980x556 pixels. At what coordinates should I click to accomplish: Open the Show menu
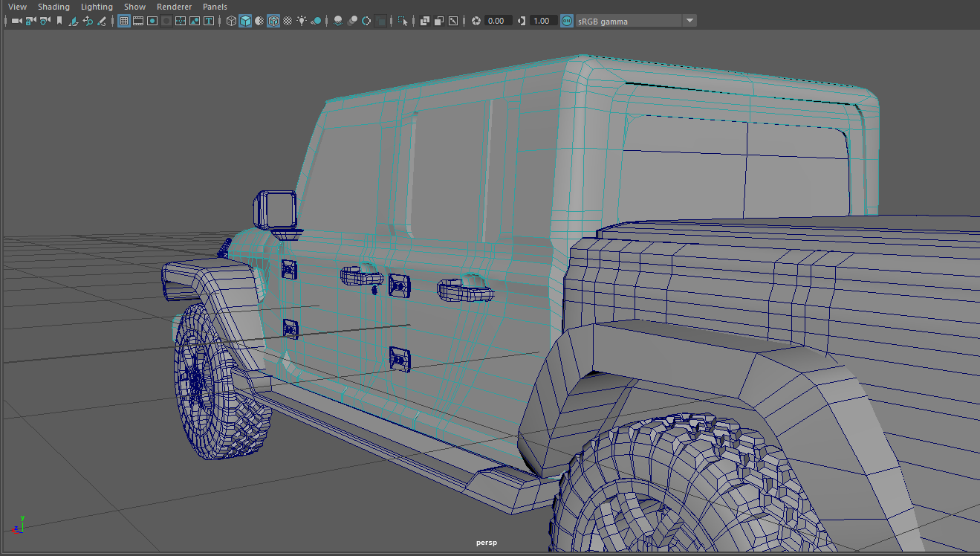[134, 7]
